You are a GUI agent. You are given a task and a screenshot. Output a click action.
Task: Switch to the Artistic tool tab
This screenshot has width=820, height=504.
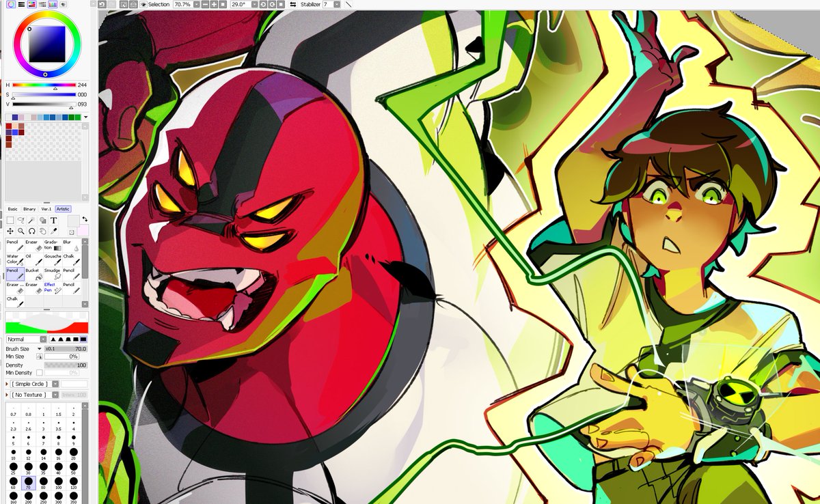63,209
